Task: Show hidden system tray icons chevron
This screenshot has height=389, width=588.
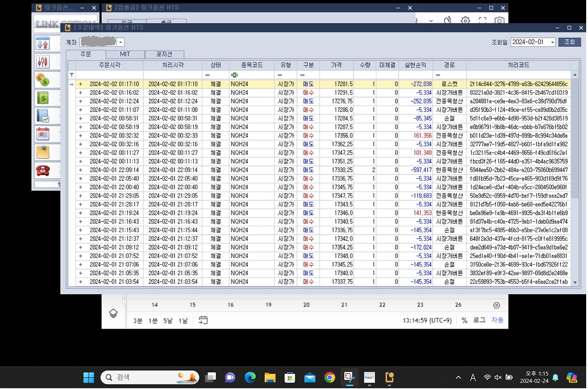Action: click(458, 378)
